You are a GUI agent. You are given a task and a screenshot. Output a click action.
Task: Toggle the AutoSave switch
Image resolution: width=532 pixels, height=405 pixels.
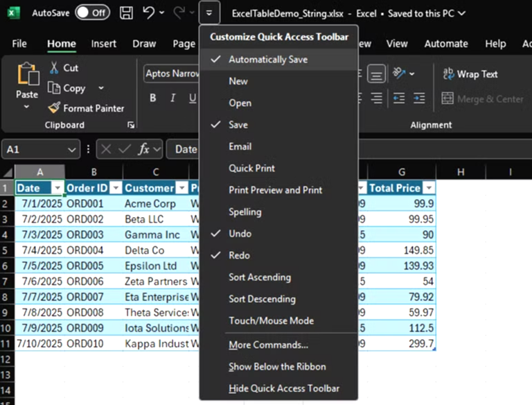(92, 13)
